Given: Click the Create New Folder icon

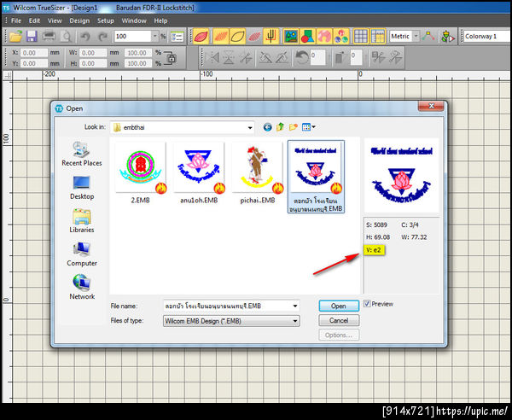Looking at the screenshot, I should click(294, 127).
